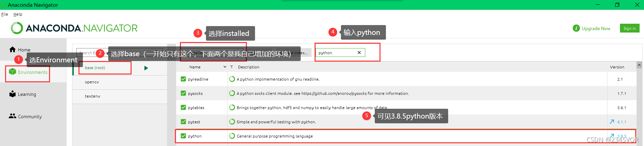The height and width of the screenshot is (146, 644).
Task: Click 'General purpose programming language' description
Action: click(x=275, y=136)
